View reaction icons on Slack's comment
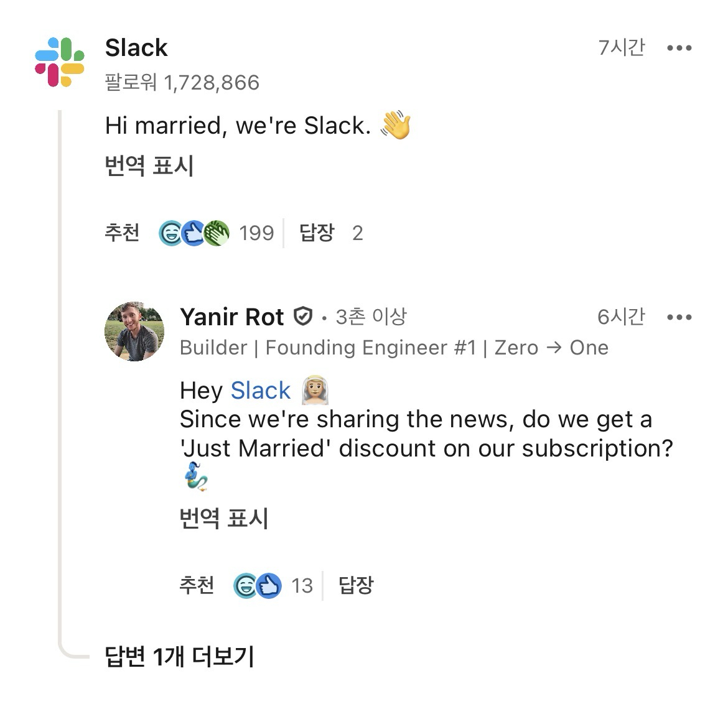 (x=194, y=233)
